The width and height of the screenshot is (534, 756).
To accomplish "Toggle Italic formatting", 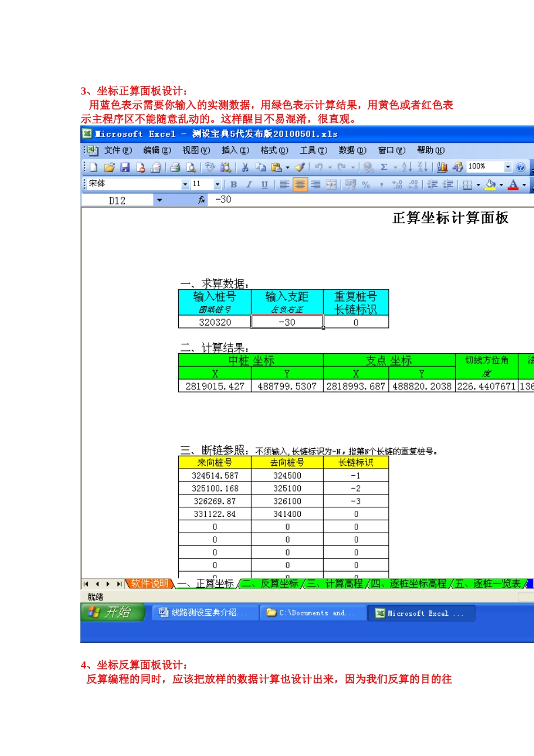I will pyautogui.click(x=249, y=184).
